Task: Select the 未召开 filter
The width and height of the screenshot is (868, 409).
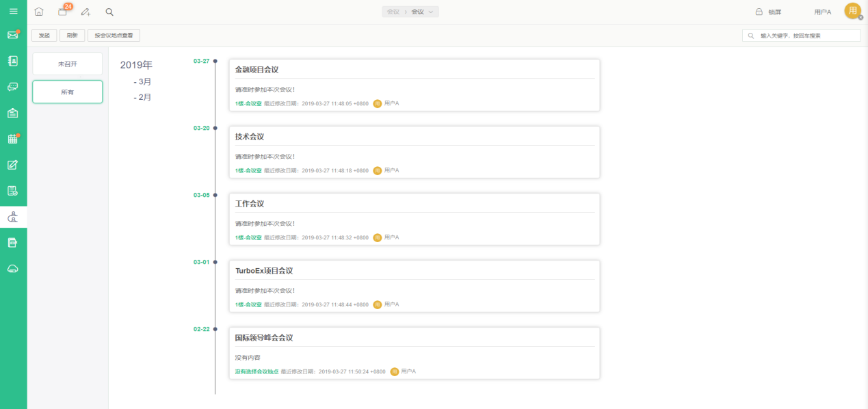Action: tap(68, 64)
